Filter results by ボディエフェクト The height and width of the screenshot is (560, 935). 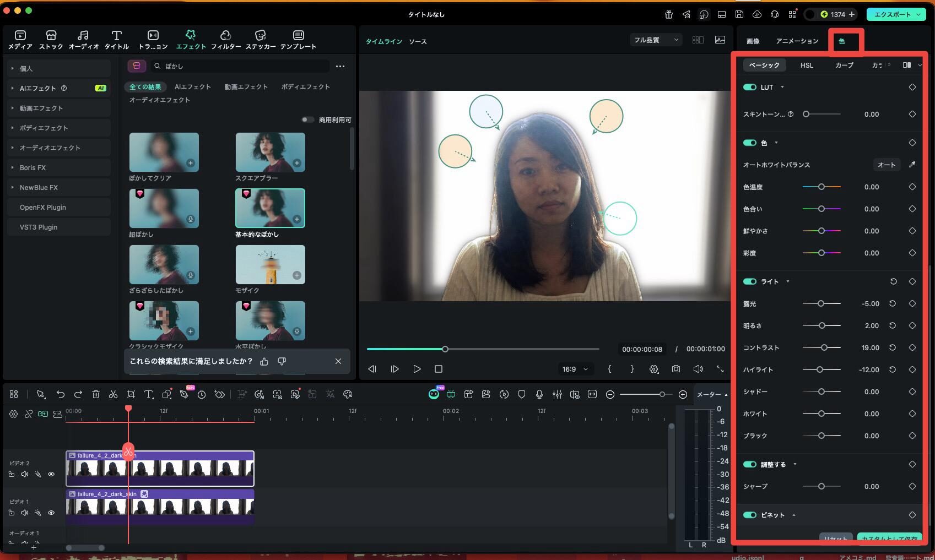[305, 86]
